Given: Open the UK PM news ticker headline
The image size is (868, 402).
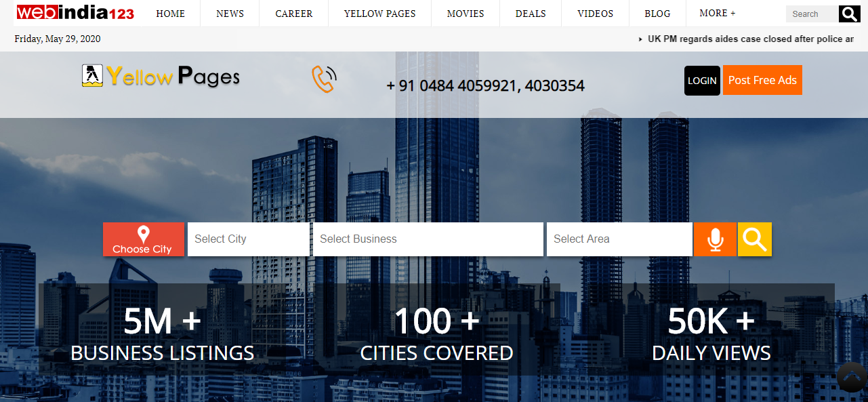Looking at the screenshot, I should [750, 39].
